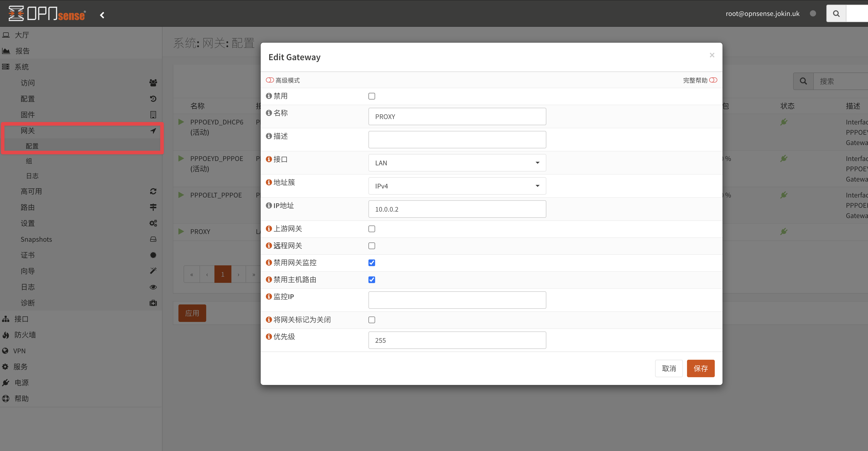Click the help icon beside 远程网关
The width and height of the screenshot is (868, 451).
point(269,245)
